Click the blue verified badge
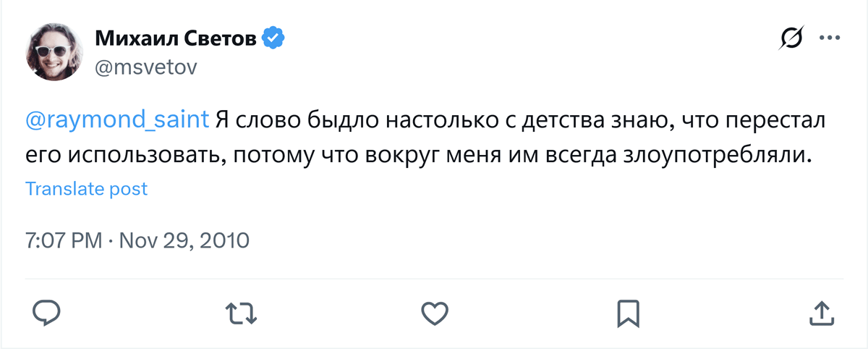Viewport: 868px width, 349px height. pos(273,38)
